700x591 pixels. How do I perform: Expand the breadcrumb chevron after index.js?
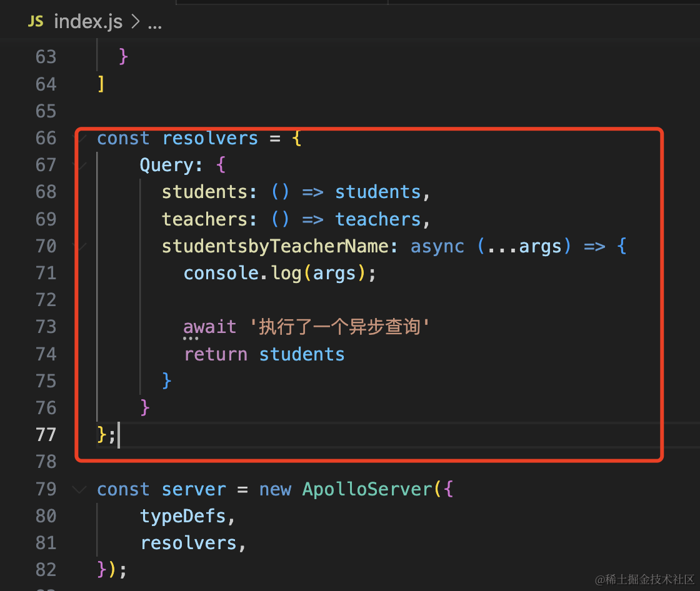(135, 21)
